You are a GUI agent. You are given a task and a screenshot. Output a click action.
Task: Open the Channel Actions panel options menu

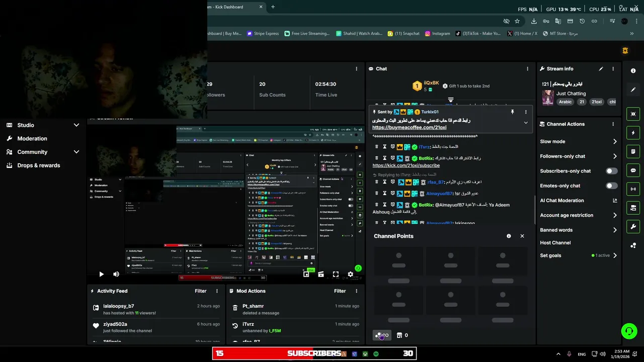point(613,124)
